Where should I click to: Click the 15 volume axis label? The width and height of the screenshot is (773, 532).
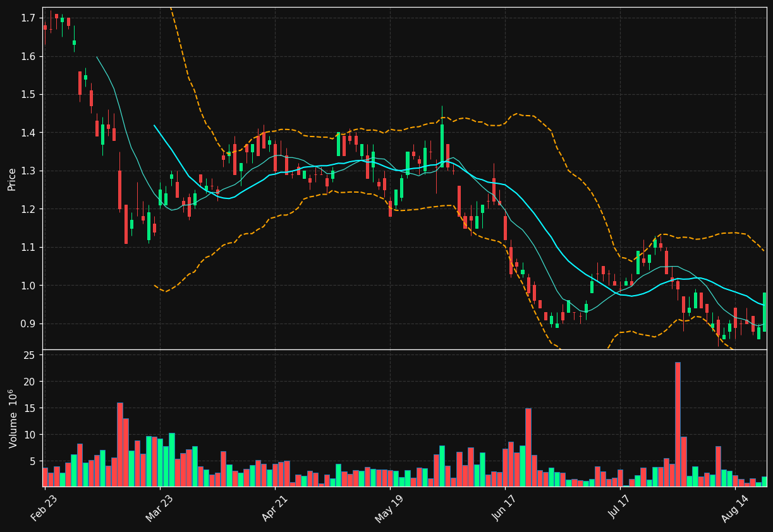click(29, 409)
